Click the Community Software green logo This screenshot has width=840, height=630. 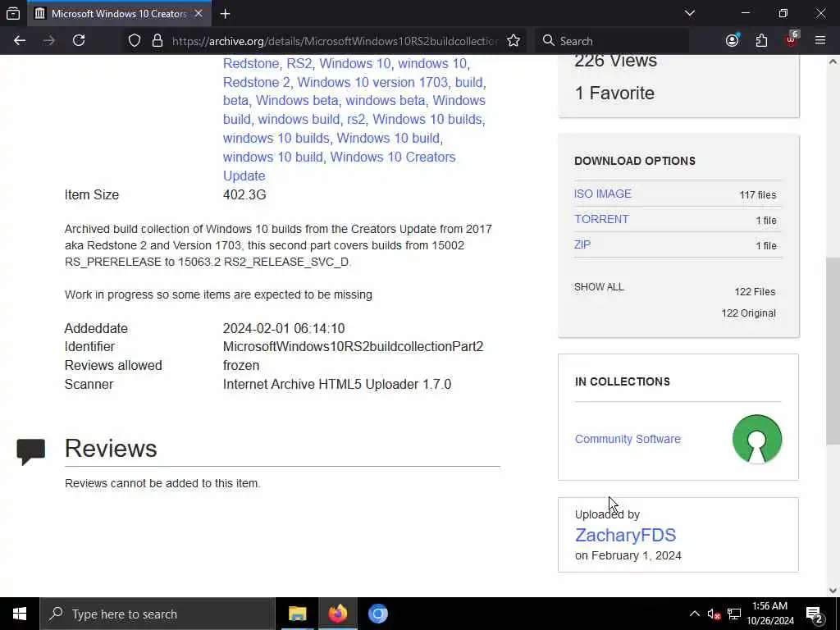click(757, 439)
